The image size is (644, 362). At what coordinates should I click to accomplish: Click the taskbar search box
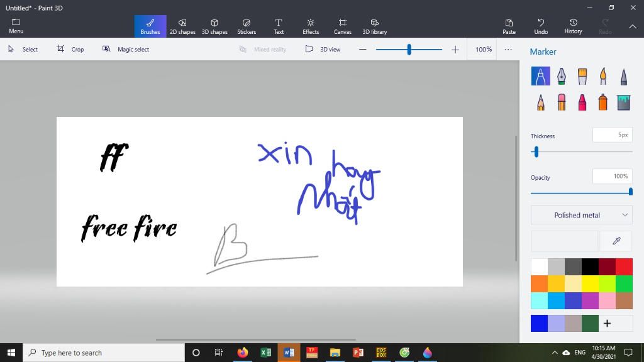(x=104, y=353)
